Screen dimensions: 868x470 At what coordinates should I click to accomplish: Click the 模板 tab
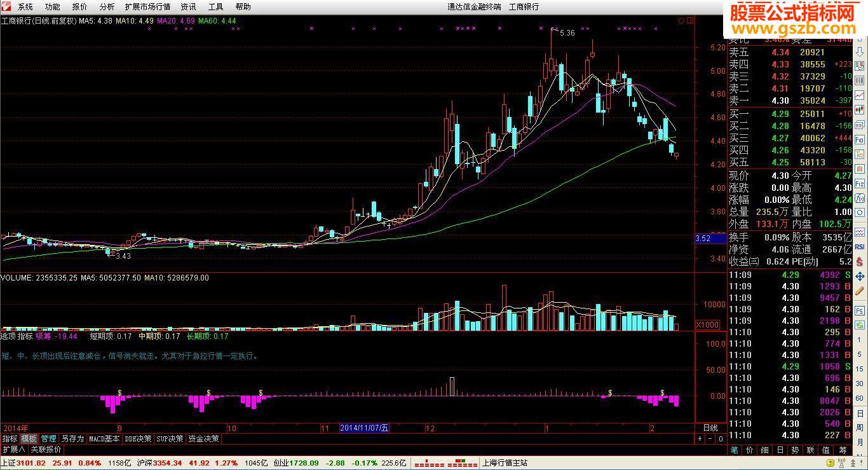tap(29, 439)
